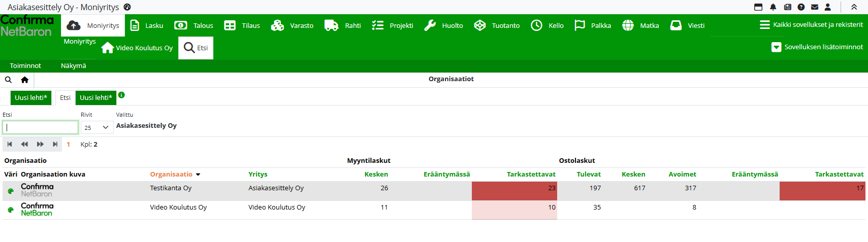Open the Lasku invoice application

pos(147,25)
